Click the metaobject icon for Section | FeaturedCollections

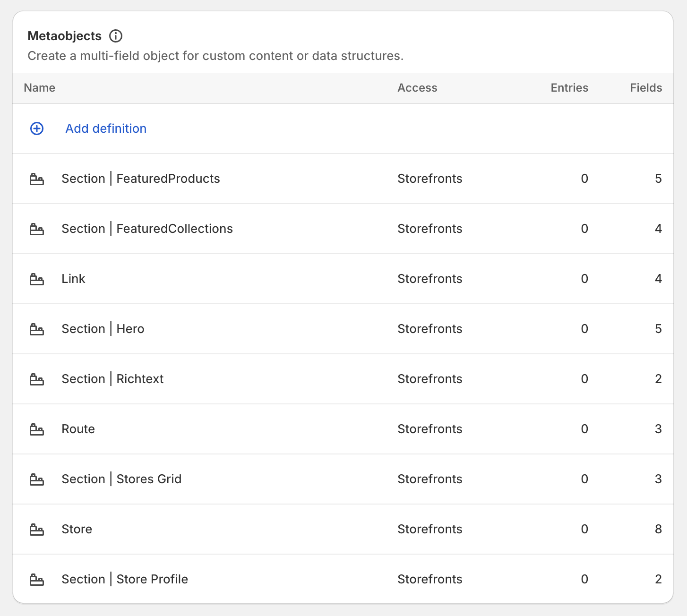(x=37, y=229)
